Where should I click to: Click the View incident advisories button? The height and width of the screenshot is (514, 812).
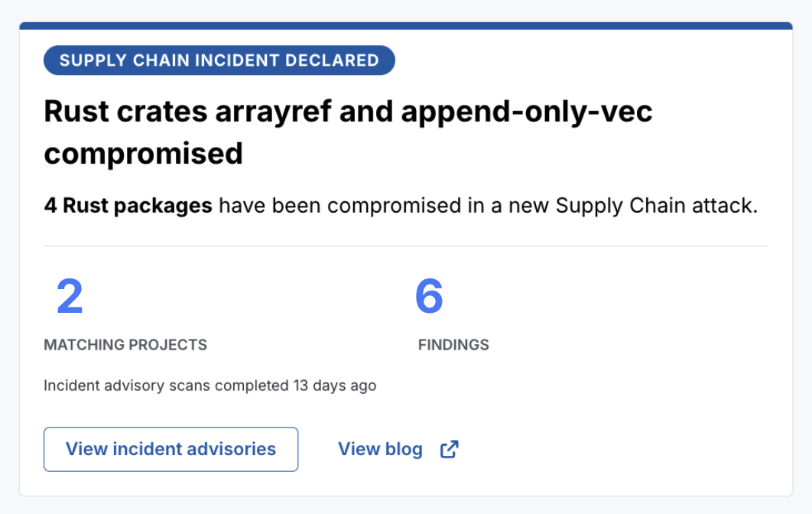click(x=171, y=449)
